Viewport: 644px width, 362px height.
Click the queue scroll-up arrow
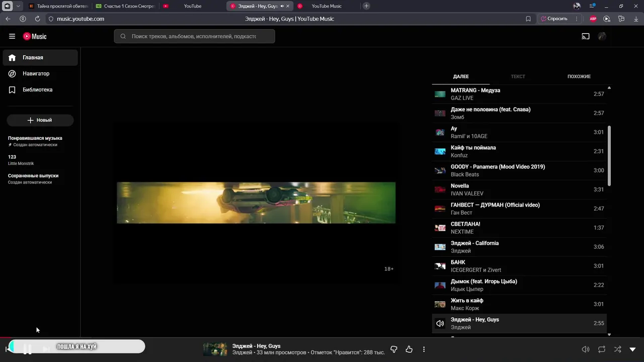609,88
